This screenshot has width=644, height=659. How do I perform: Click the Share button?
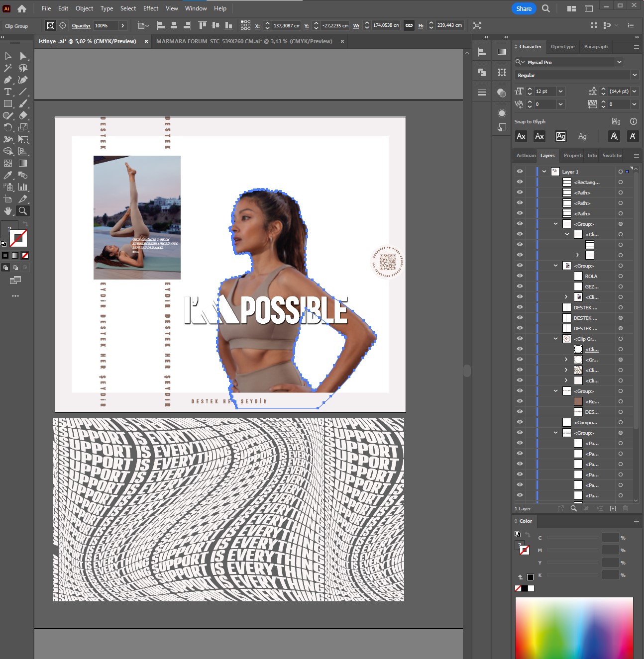coord(524,8)
